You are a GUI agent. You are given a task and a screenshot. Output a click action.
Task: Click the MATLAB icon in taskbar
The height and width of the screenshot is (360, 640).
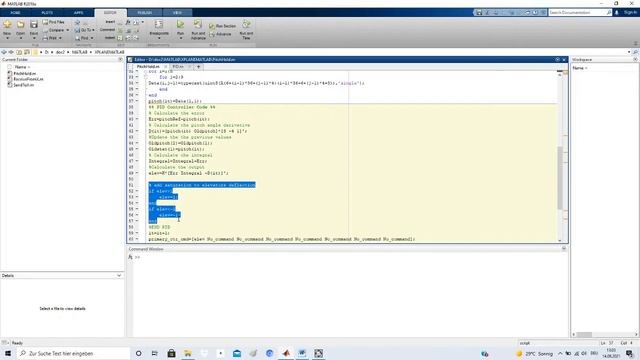[x=286, y=353]
